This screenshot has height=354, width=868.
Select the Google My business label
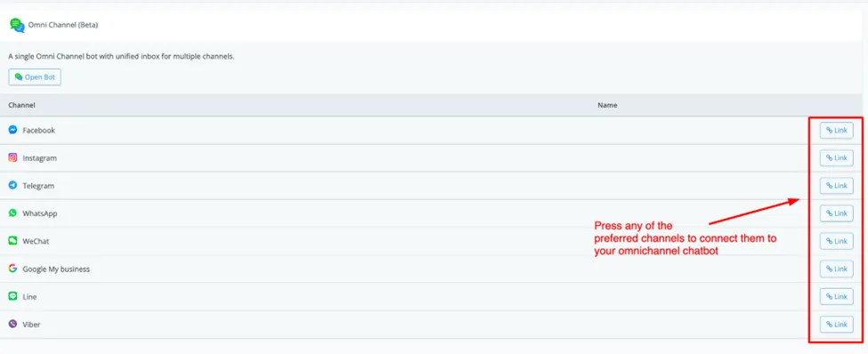[56, 270]
